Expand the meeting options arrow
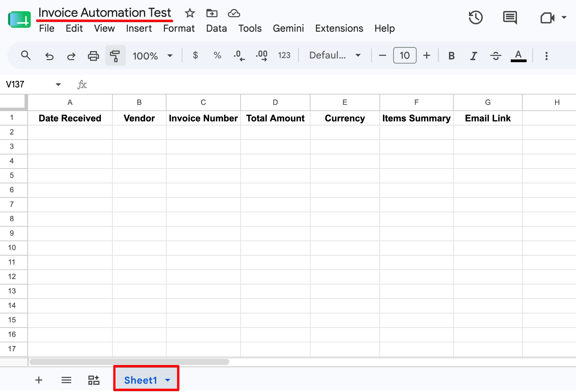The height and width of the screenshot is (392, 576). [x=564, y=17]
